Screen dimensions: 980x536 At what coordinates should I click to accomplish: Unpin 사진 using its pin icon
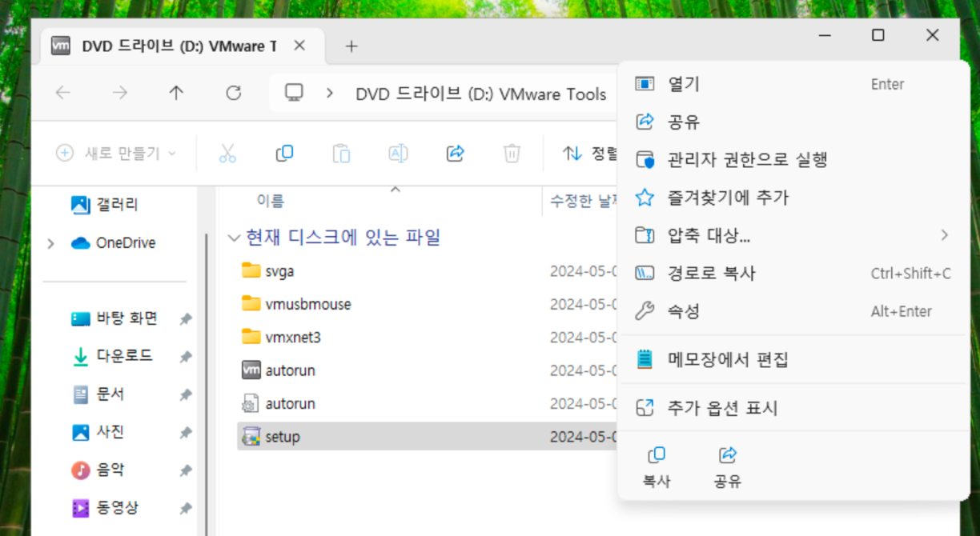pos(186,433)
